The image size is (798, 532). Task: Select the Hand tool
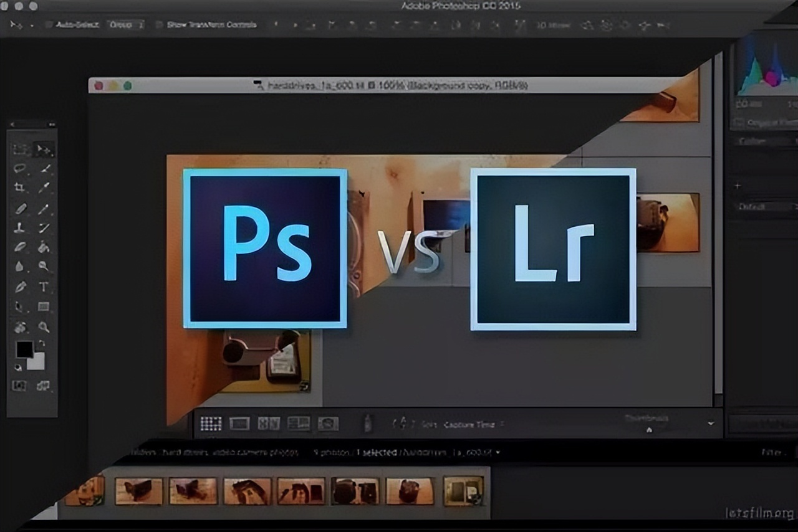tap(20, 326)
